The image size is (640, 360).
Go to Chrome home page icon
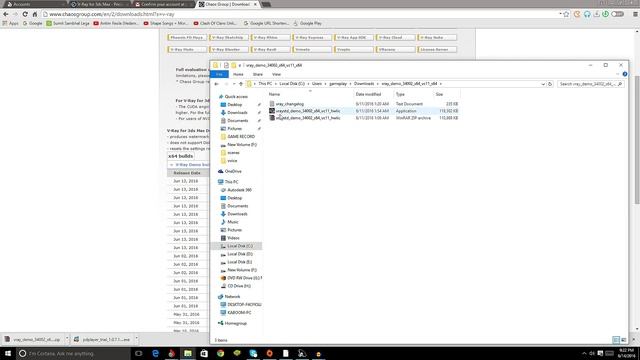(x=35, y=14)
